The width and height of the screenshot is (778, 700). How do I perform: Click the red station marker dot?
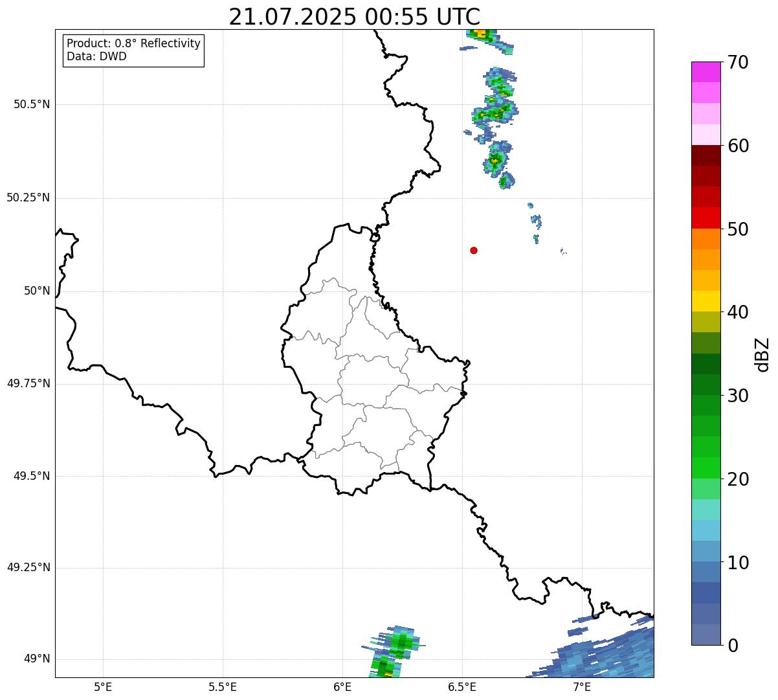(474, 250)
